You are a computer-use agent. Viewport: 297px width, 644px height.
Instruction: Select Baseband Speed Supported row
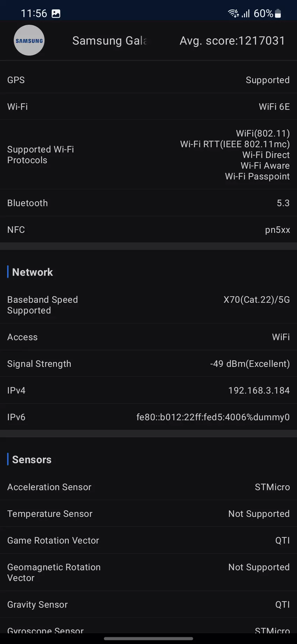(148, 305)
